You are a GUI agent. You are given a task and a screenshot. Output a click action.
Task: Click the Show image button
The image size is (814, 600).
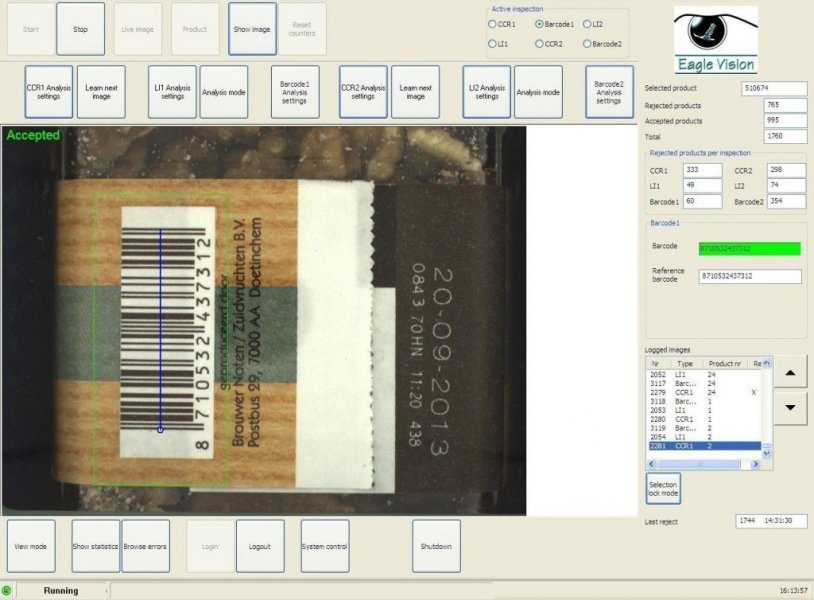coord(252,29)
